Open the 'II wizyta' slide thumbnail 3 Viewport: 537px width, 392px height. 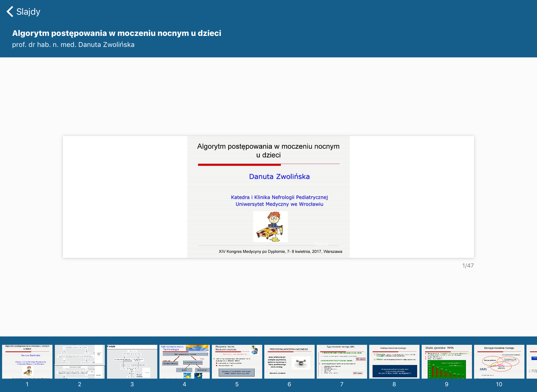(x=132, y=362)
